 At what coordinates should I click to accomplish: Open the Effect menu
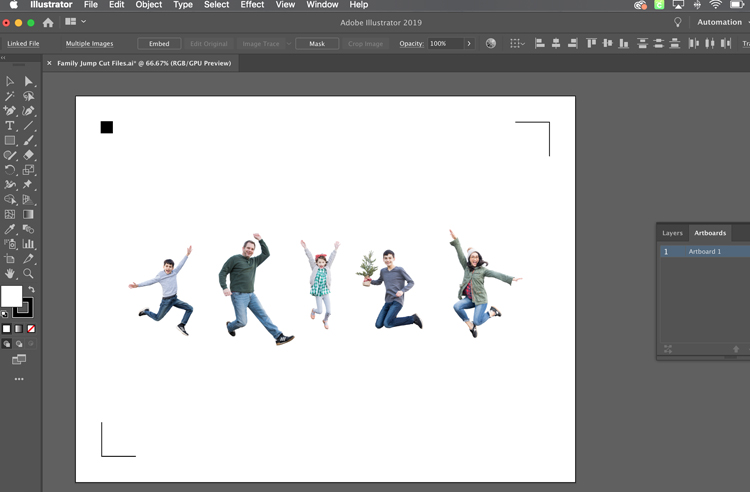click(252, 5)
